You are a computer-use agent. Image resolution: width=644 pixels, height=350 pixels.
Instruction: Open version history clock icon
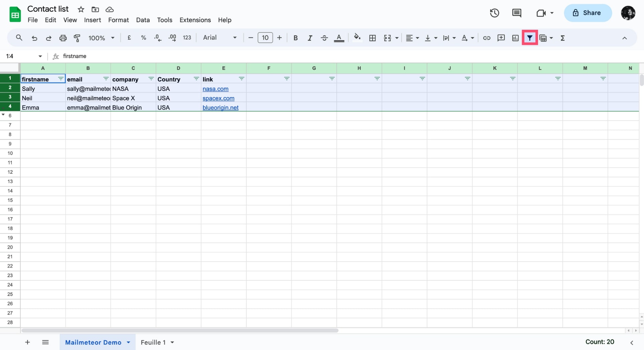(495, 13)
